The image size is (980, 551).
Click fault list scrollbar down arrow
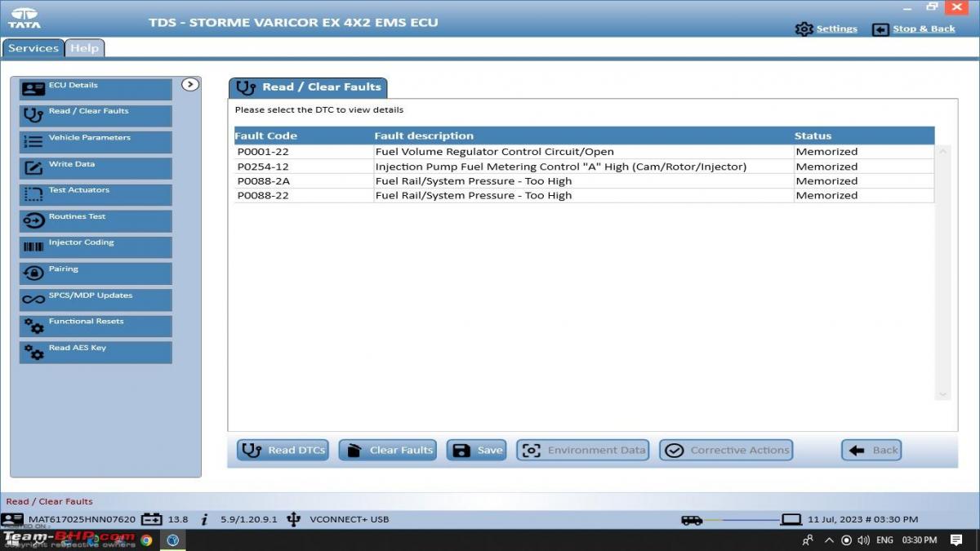click(943, 394)
